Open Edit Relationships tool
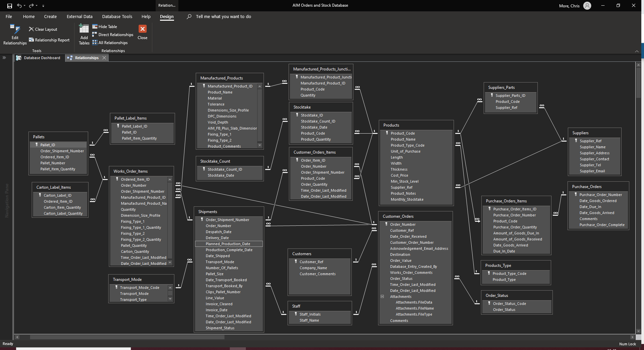This screenshot has width=644, height=350. coord(15,34)
